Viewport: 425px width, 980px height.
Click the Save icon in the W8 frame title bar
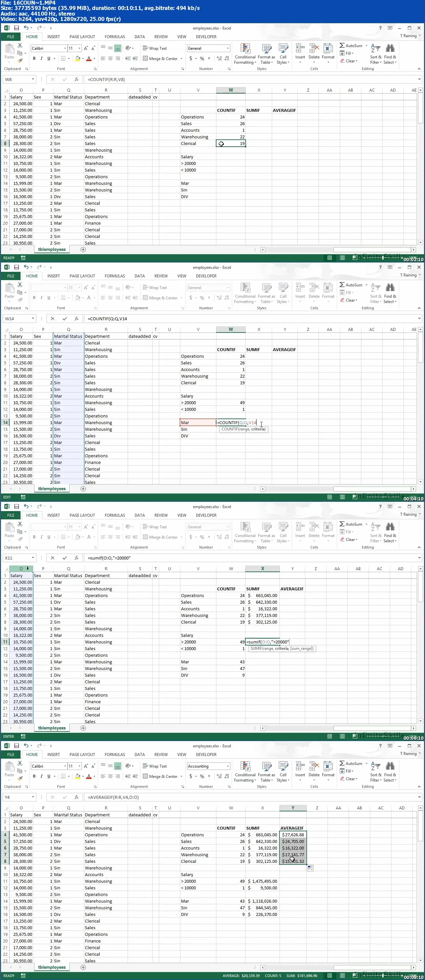[x=16, y=28]
